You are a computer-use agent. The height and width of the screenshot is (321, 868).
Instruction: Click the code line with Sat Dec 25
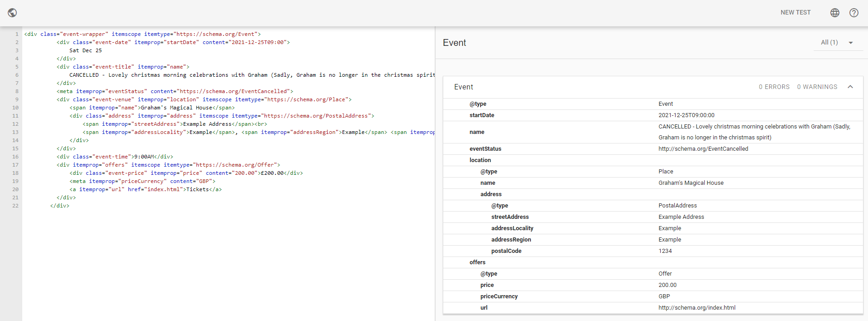click(x=86, y=50)
